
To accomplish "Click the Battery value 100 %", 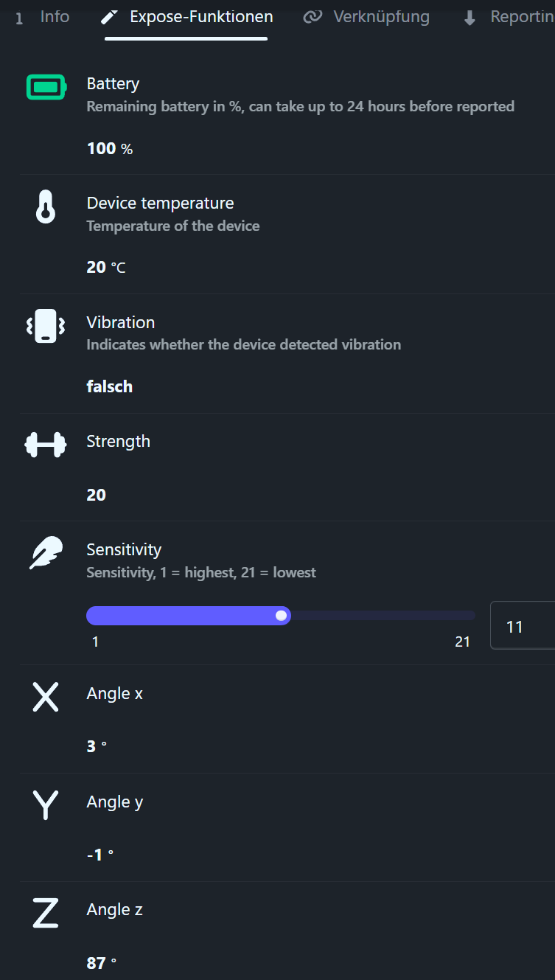I will (110, 148).
